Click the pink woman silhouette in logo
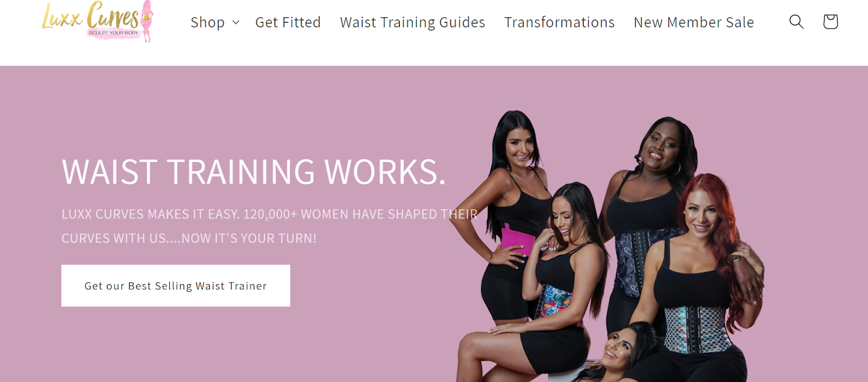The width and height of the screenshot is (868, 382). (x=146, y=21)
